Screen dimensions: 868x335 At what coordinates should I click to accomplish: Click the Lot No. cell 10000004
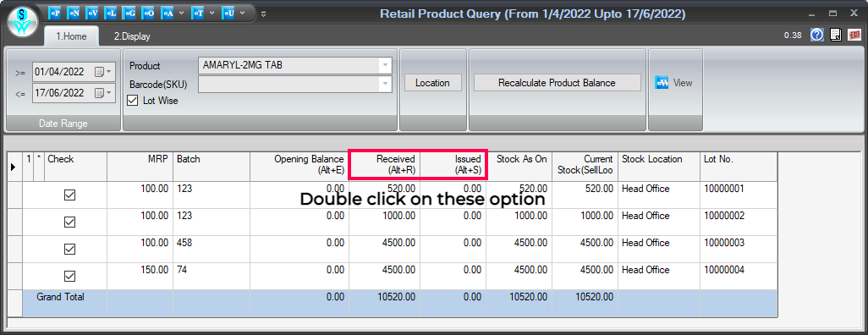[739, 277]
